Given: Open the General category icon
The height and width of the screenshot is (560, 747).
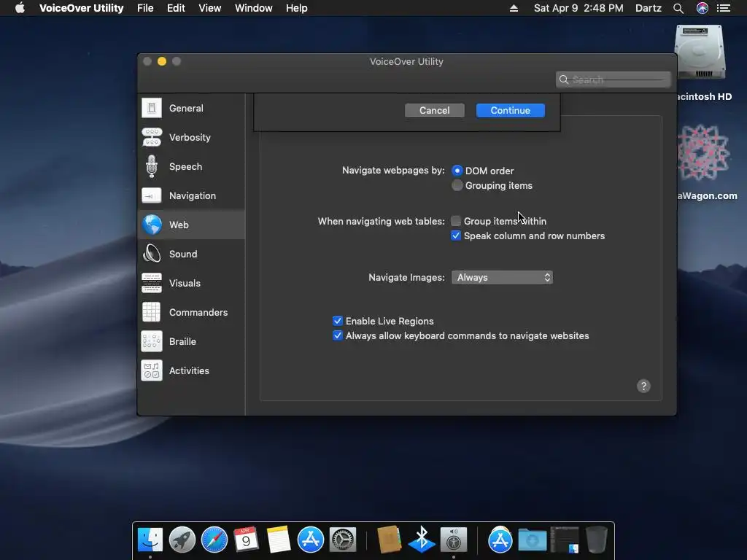Looking at the screenshot, I should point(152,108).
